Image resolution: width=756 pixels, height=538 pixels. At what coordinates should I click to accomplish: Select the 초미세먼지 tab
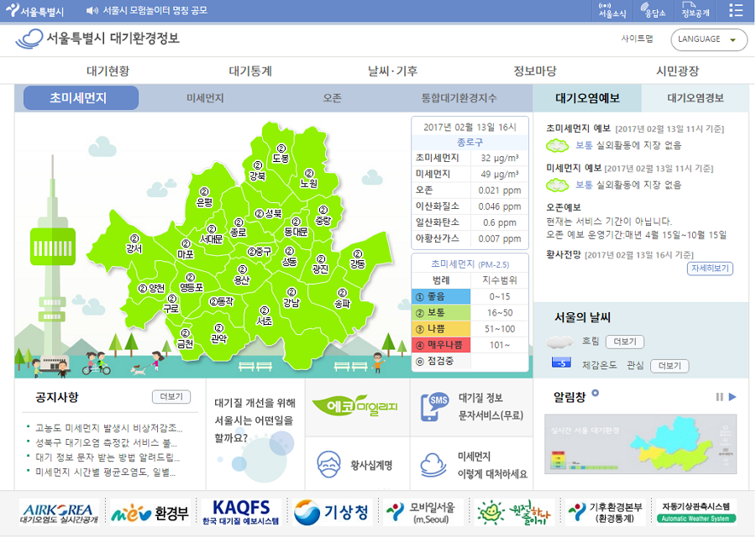81,98
